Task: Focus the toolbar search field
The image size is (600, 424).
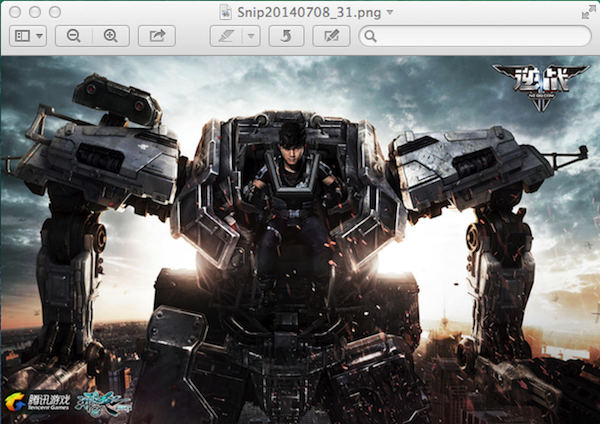Action: coord(475,36)
